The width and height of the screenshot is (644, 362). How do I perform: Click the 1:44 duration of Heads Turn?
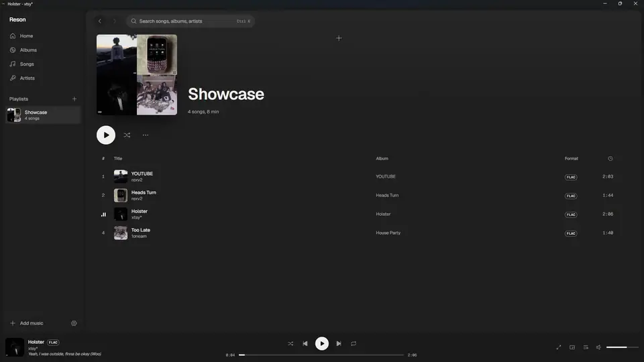click(x=608, y=195)
